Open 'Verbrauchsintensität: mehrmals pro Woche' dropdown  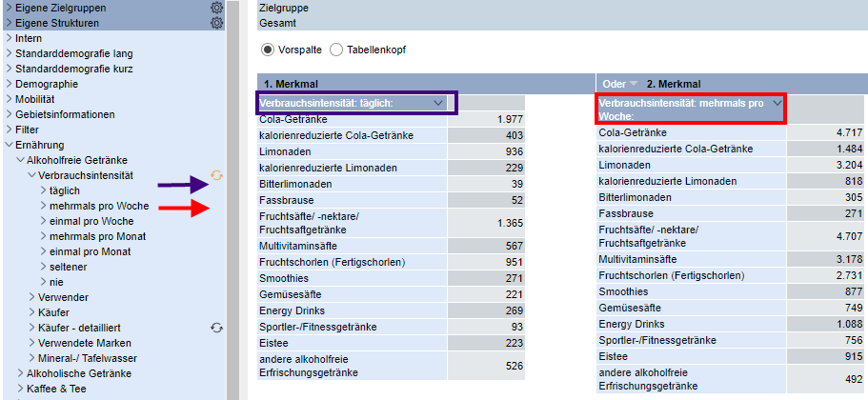click(x=777, y=103)
